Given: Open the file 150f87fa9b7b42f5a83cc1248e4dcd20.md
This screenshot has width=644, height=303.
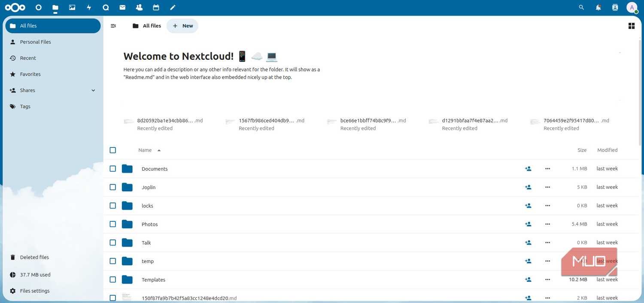Looking at the screenshot, I should (189, 298).
